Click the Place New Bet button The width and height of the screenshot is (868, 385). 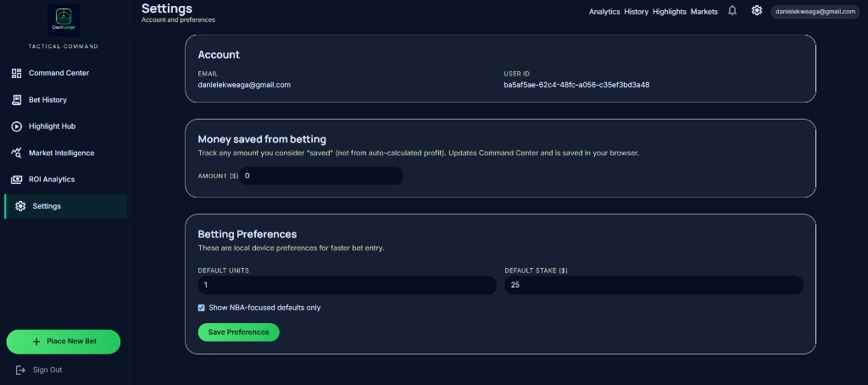point(63,342)
